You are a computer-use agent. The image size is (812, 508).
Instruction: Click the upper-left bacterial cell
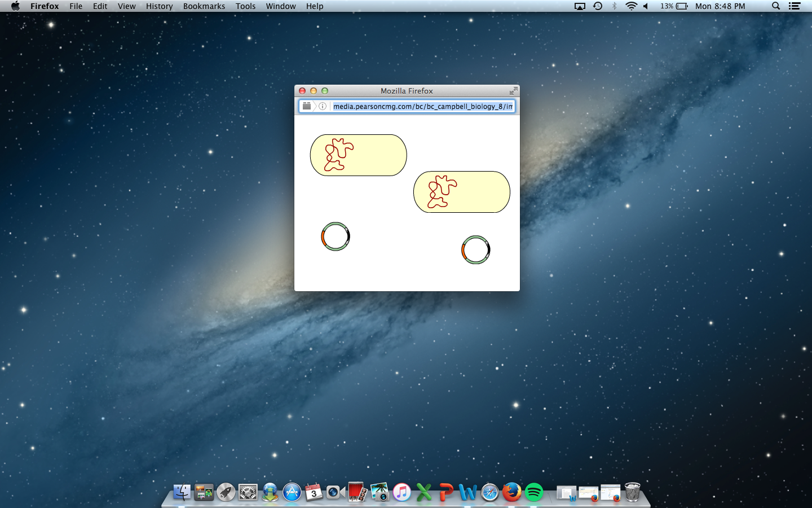359,155
